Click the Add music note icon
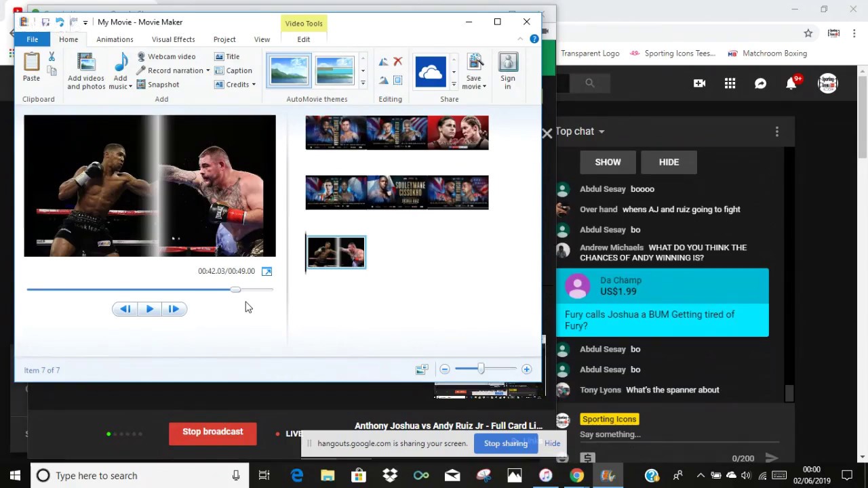Image resolution: width=868 pixels, height=488 pixels. point(121,63)
